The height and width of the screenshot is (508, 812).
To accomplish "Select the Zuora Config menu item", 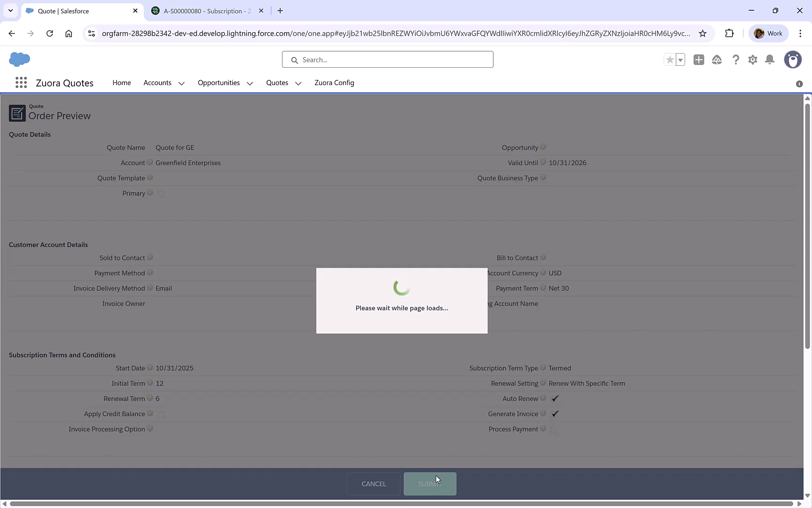I will point(334,83).
